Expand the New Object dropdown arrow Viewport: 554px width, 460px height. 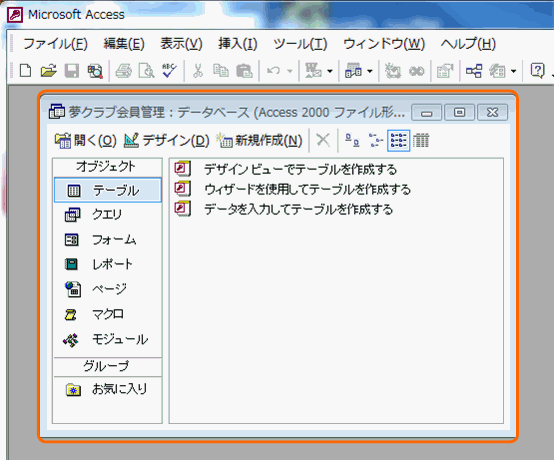click(513, 71)
